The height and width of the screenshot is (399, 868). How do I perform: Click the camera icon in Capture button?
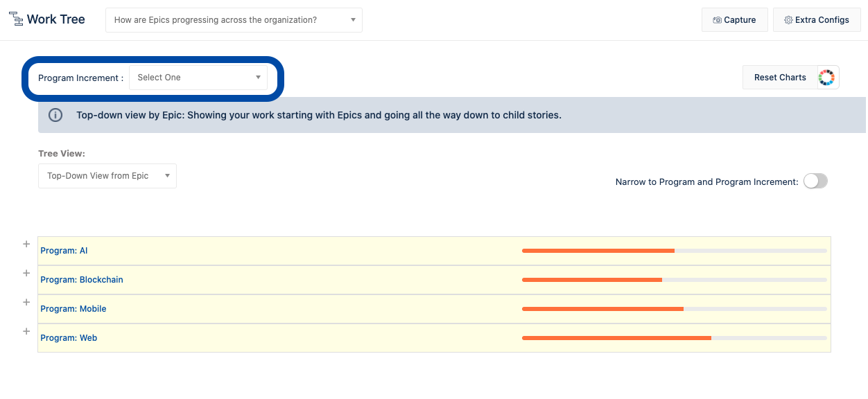717,20
